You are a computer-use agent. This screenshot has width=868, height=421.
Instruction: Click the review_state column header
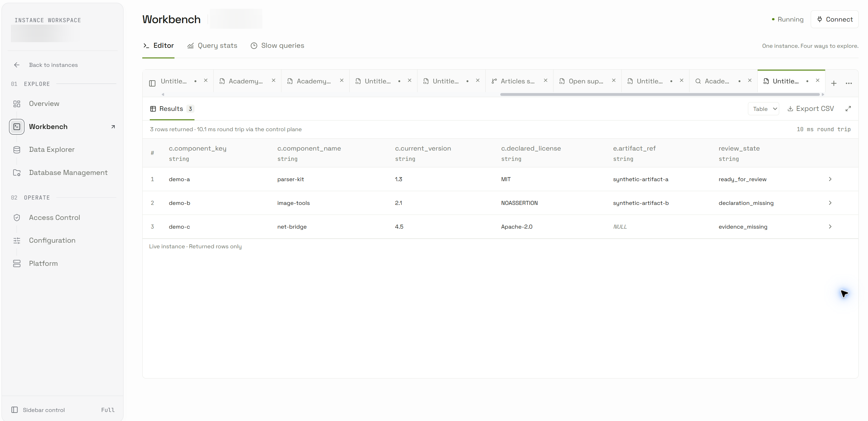click(x=739, y=148)
